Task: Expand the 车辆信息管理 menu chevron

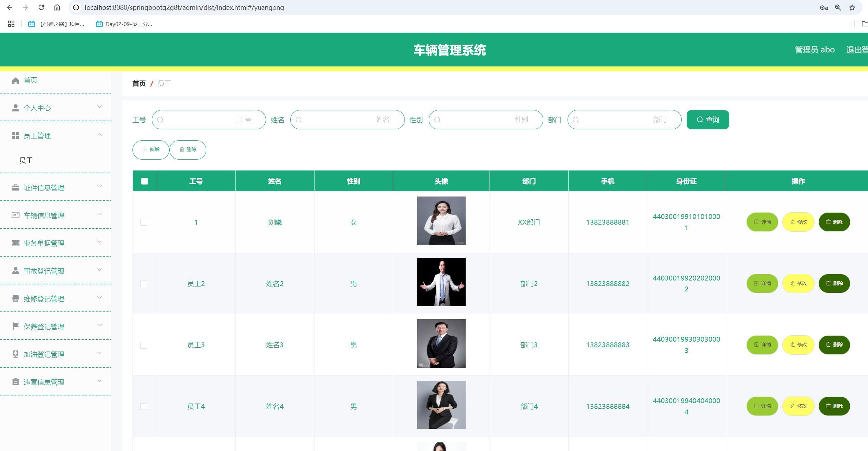Action: pyautogui.click(x=99, y=214)
